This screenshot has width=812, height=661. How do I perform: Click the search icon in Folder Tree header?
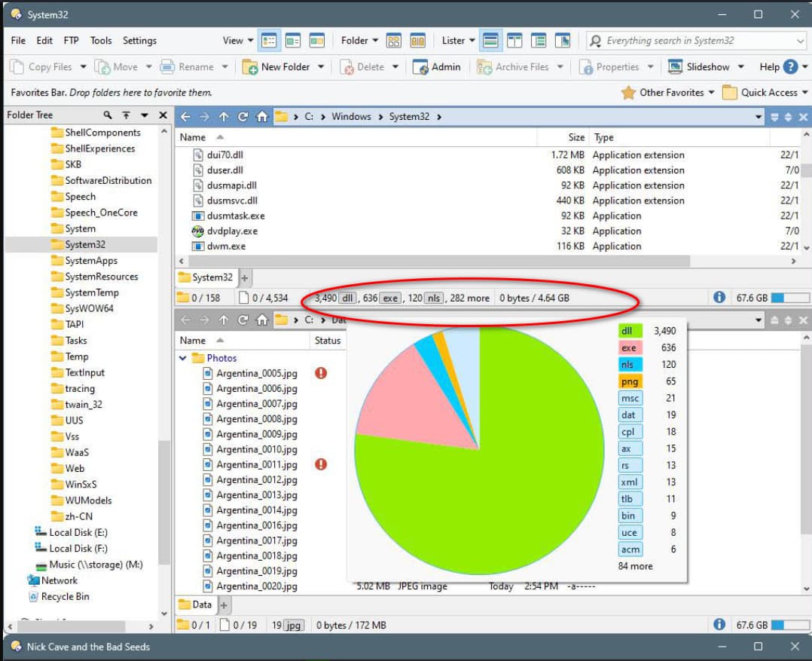[107, 115]
